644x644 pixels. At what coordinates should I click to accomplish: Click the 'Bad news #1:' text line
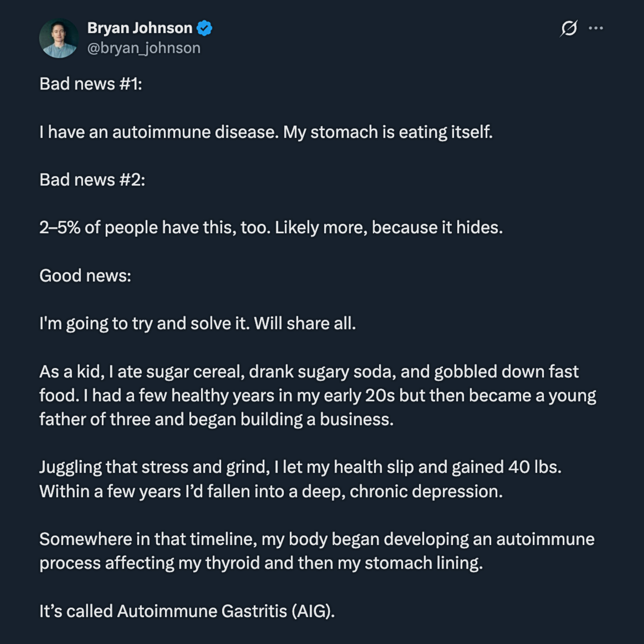click(91, 84)
